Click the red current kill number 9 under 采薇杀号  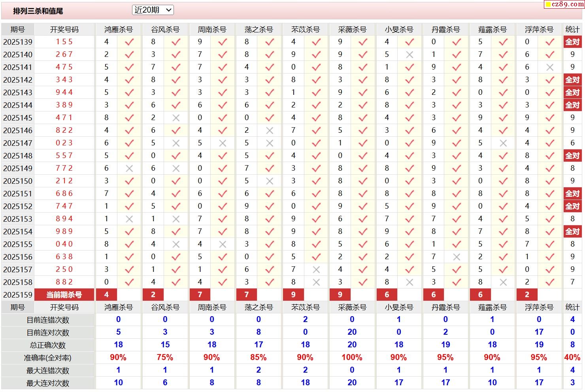[x=340, y=295]
